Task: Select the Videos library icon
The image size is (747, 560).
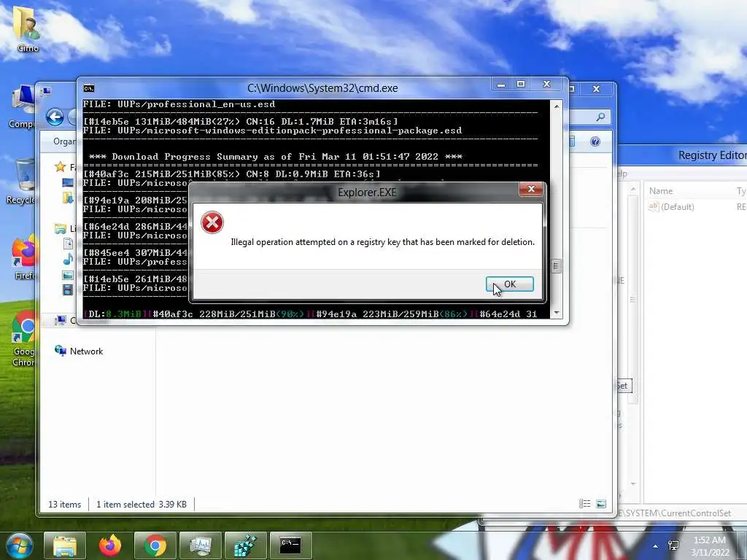Action: point(68,289)
